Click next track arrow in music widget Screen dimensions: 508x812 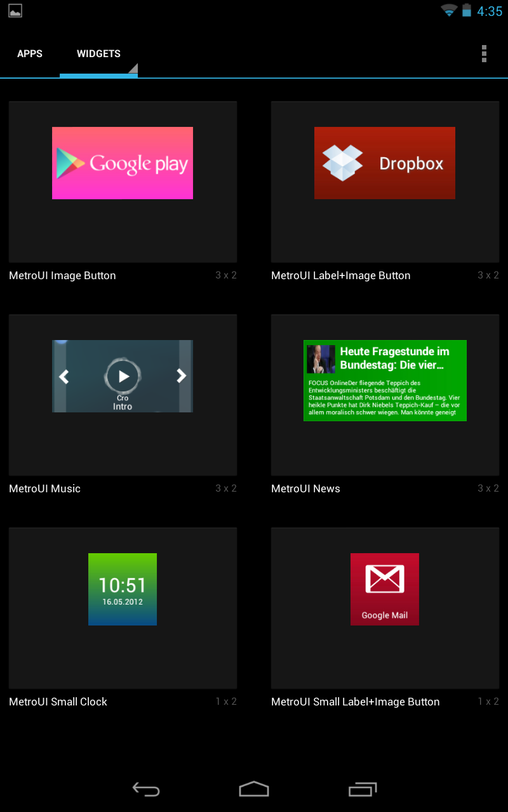click(182, 376)
